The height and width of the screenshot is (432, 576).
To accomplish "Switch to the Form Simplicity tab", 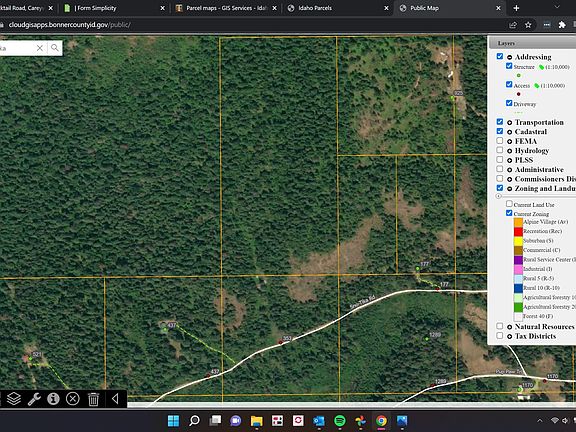I will [x=114, y=8].
